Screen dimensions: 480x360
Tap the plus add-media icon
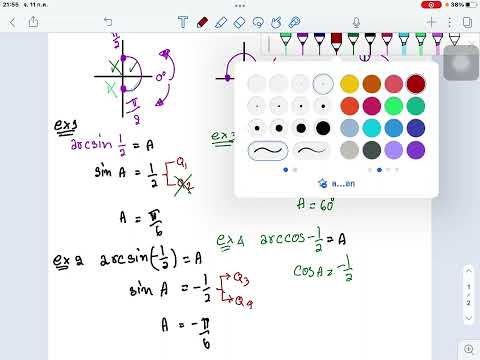[431, 22]
